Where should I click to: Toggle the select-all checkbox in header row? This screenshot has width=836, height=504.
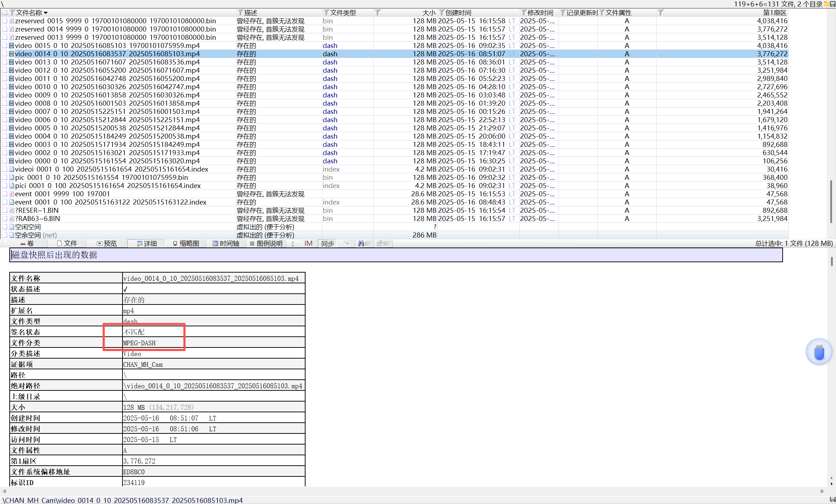(x=5, y=13)
